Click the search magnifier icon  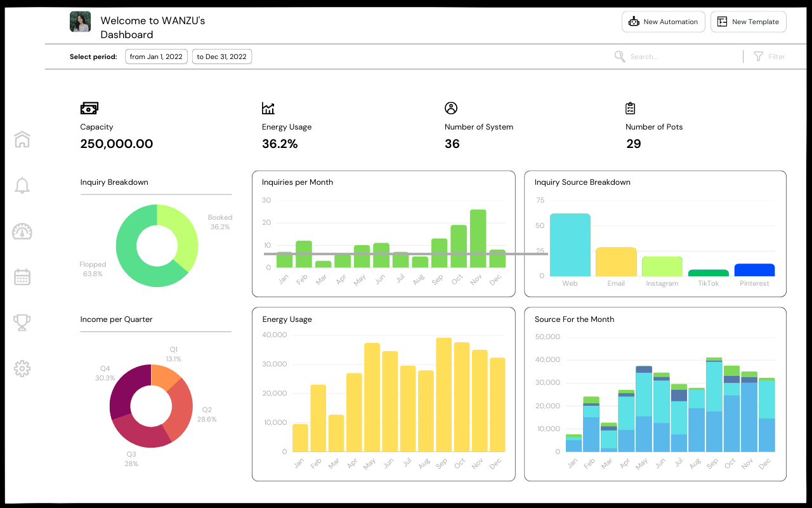(620, 57)
